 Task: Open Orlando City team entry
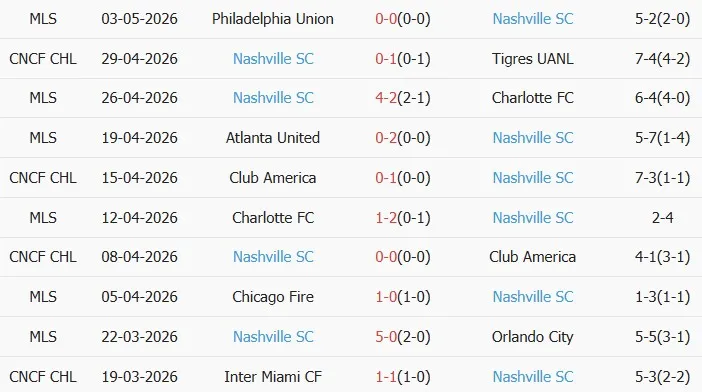point(533,337)
